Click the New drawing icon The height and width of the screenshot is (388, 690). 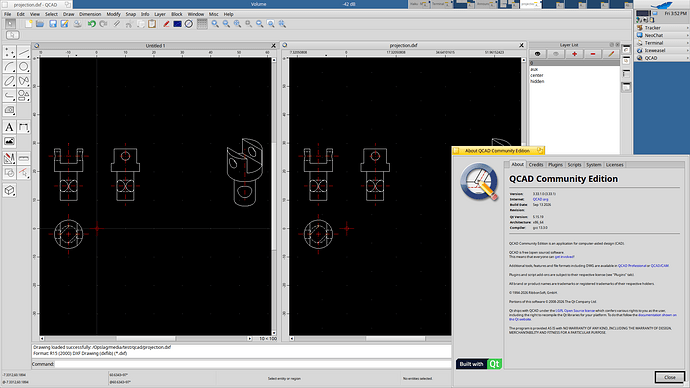[29, 24]
